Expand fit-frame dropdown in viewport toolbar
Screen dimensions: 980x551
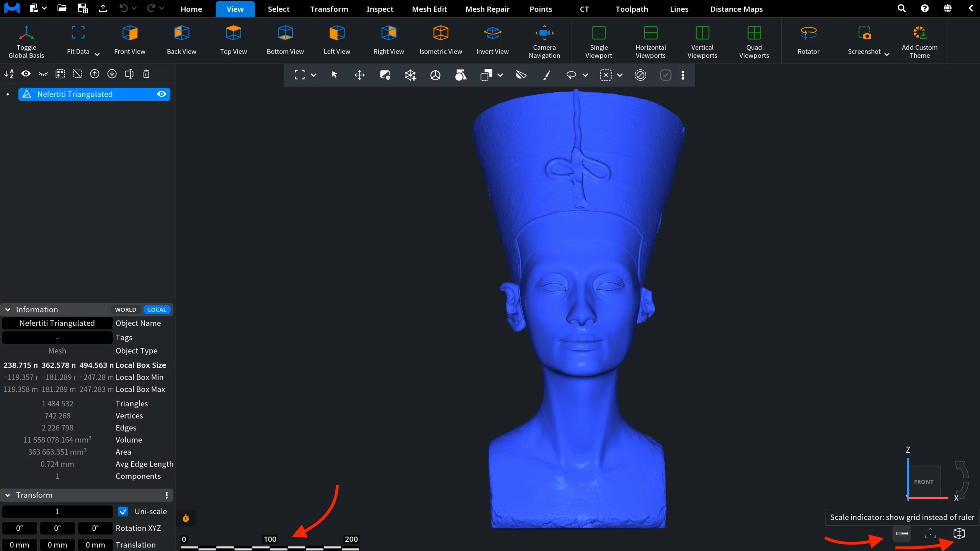click(314, 75)
